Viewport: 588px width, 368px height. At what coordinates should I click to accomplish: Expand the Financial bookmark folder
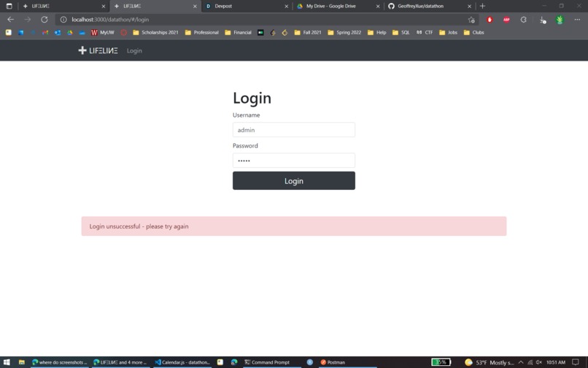click(238, 33)
